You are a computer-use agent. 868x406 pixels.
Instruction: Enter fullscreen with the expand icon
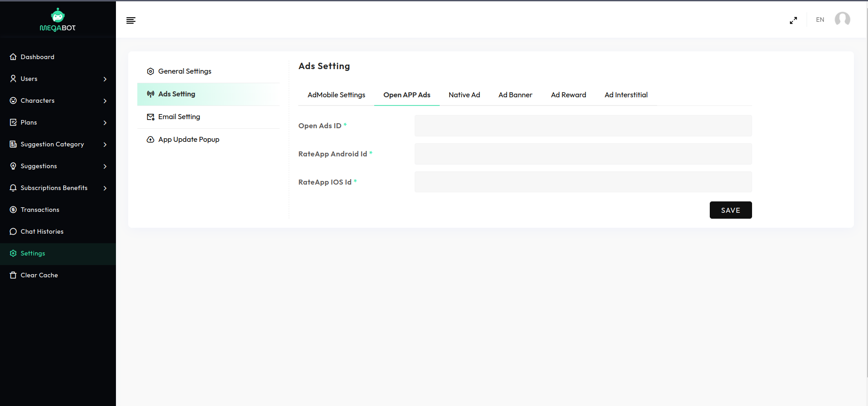click(793, 20)
